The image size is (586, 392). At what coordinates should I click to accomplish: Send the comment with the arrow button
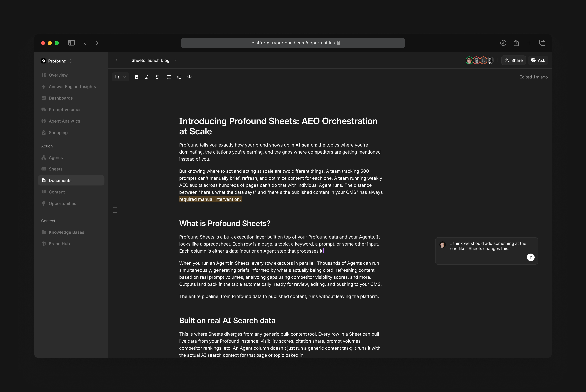531,257
